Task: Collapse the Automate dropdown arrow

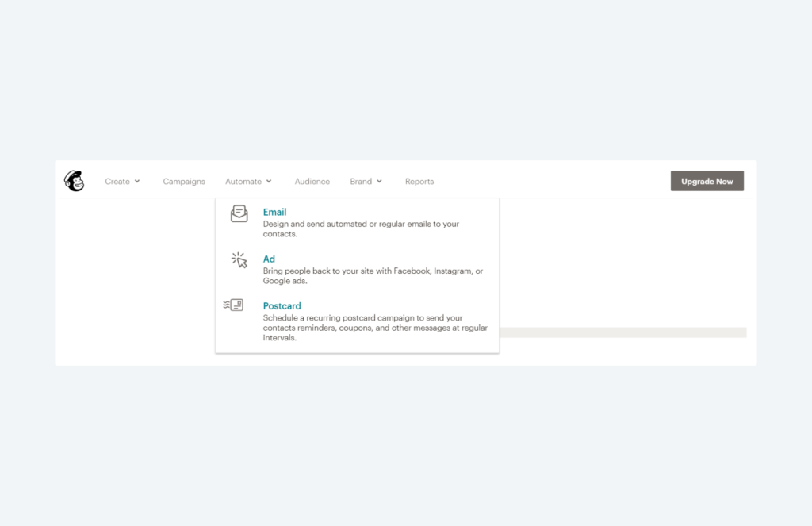Action: (x=269, y=182)
